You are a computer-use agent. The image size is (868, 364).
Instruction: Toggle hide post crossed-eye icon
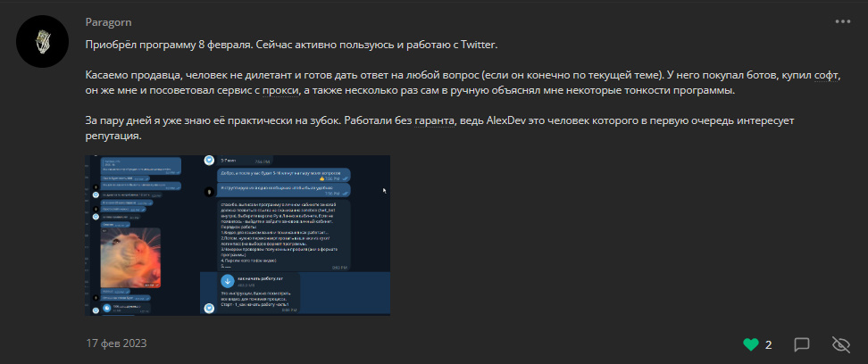[x=841, y=344]
